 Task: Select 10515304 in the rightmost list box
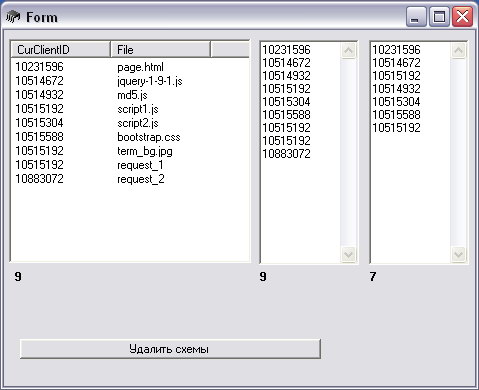[x=396, y=102]
